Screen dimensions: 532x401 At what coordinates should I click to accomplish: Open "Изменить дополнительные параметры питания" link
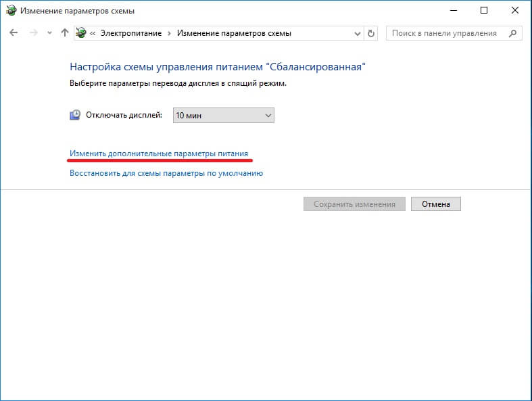tap(159, 154)
